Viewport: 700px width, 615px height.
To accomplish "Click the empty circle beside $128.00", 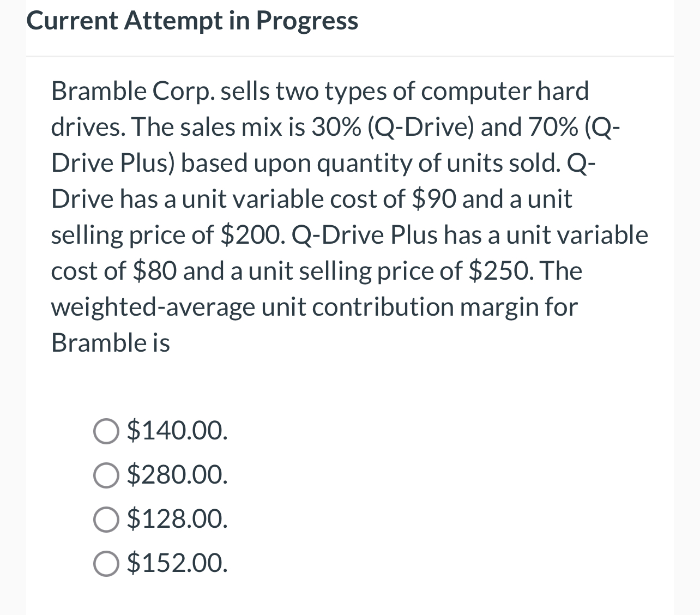I will coord(107,520).
